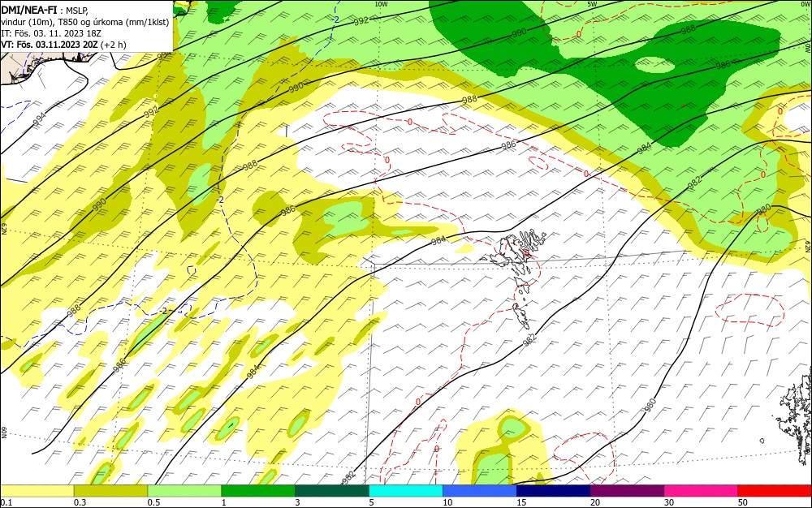
Task: Select the green 1–3 mm legend swatch
Action: [x=258, y=491]
